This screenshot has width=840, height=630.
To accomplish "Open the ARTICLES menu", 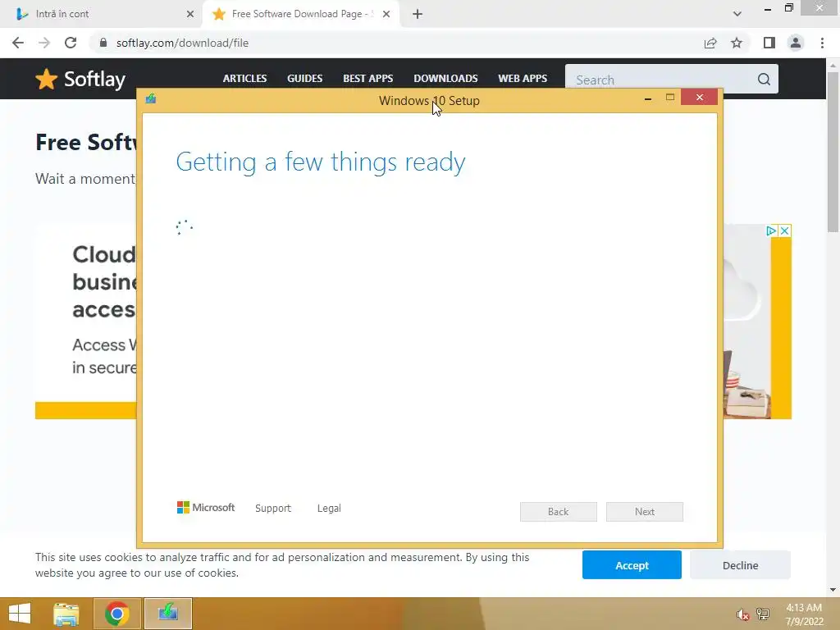I will click(x=244, y=78).
